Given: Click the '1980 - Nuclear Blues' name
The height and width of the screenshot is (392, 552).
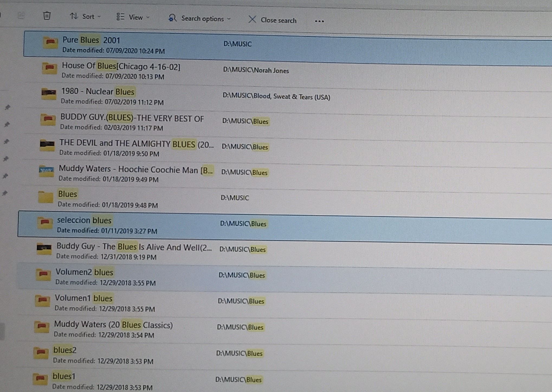Looking at the screenshot, I should tap(98, 92).
